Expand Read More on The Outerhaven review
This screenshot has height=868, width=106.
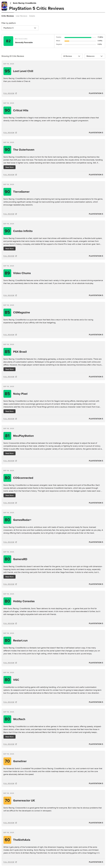[x=9, y=167]
